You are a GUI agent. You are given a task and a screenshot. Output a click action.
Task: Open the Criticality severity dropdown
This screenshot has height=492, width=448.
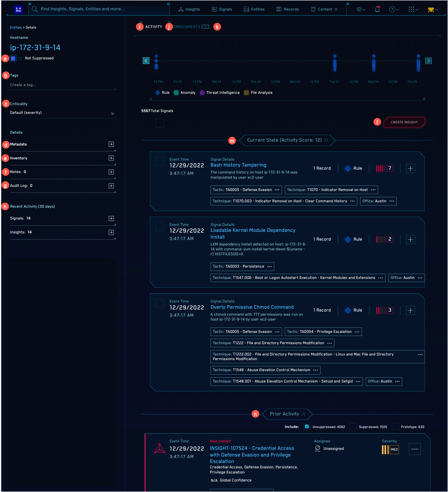(x=112, y=113)
